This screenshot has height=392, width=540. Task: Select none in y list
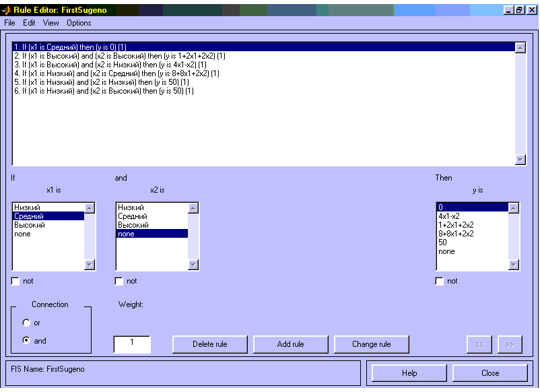pos(473,251)
